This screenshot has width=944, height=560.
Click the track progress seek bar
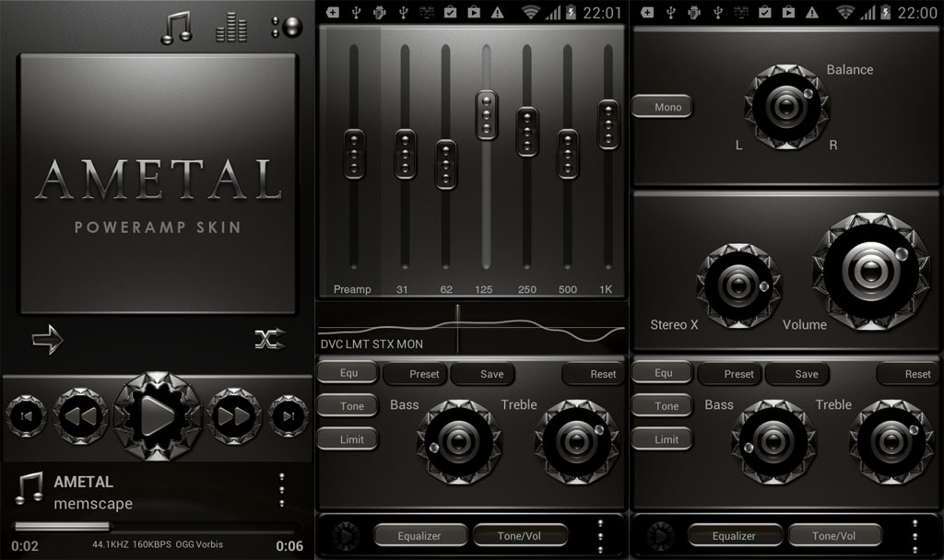157,528
